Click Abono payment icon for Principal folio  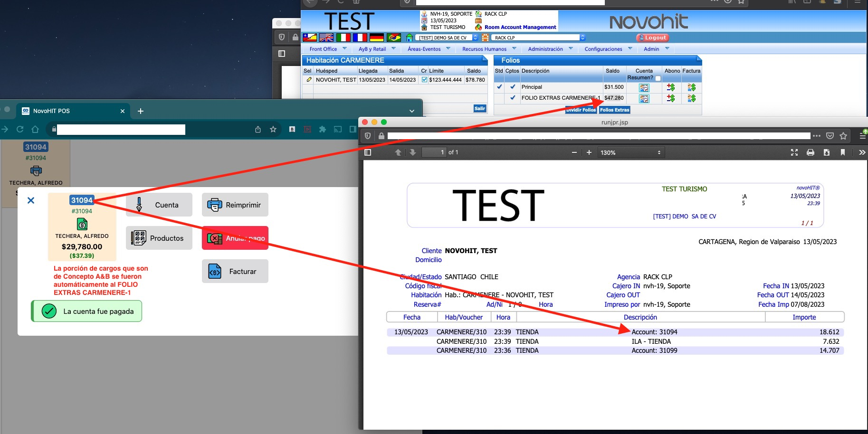pos(671,87)
